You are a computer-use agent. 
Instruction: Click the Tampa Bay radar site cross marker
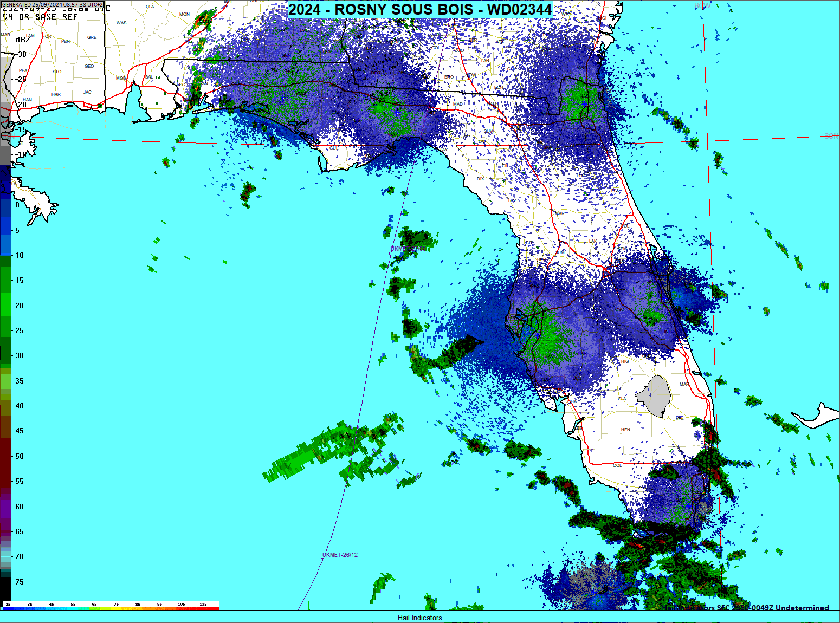click(x=538, y=335)
